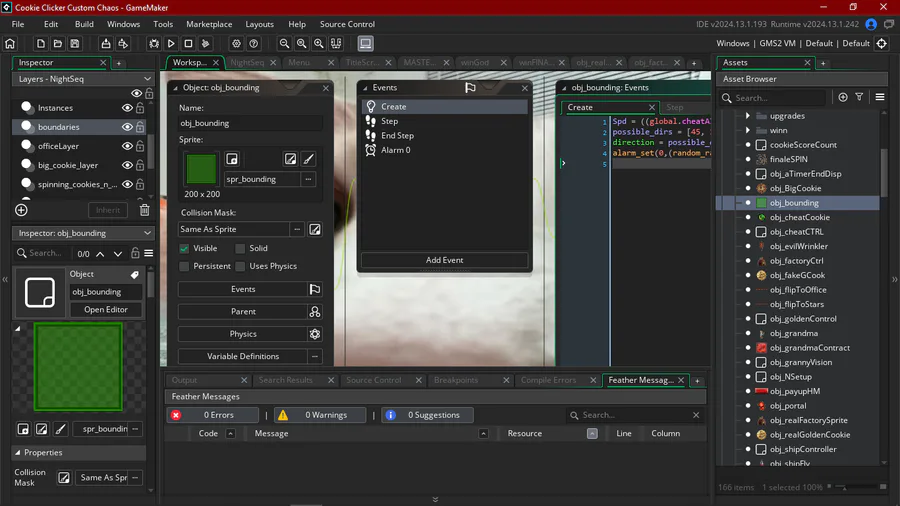Click the Add Event button
This screenshot has width=900, height=506.
pos(444,260)
